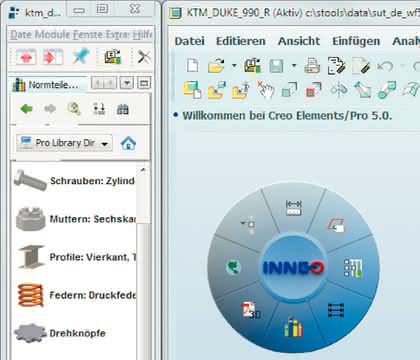This screenshot has height=360, width=420.
Task: Click the INNEO center button
Action: [293, 267]
